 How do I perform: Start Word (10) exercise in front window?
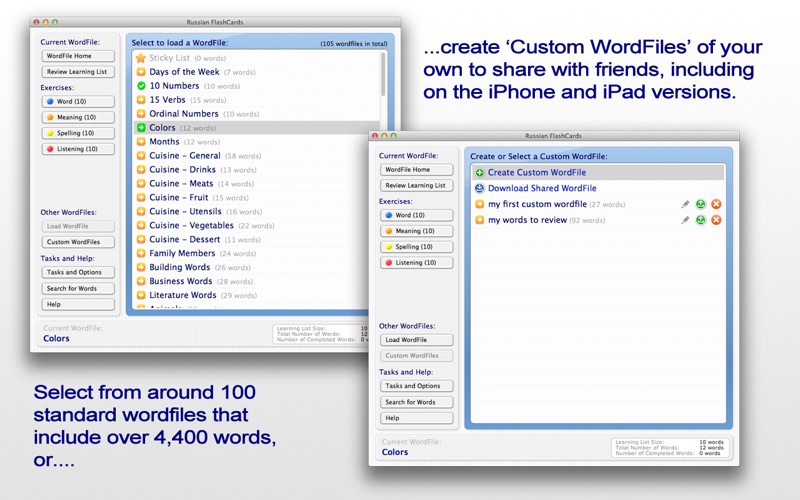pyautogui.click(x=416, y=215)
